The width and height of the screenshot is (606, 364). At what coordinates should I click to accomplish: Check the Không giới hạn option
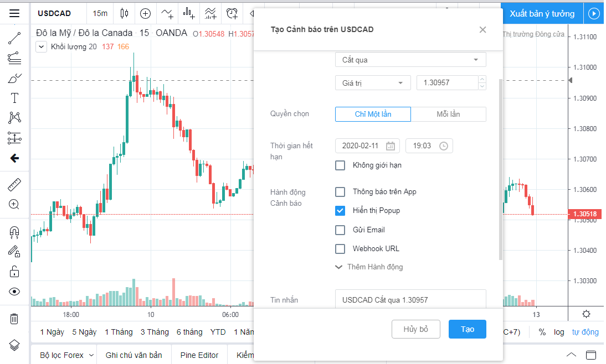click(x=340, y=165)
